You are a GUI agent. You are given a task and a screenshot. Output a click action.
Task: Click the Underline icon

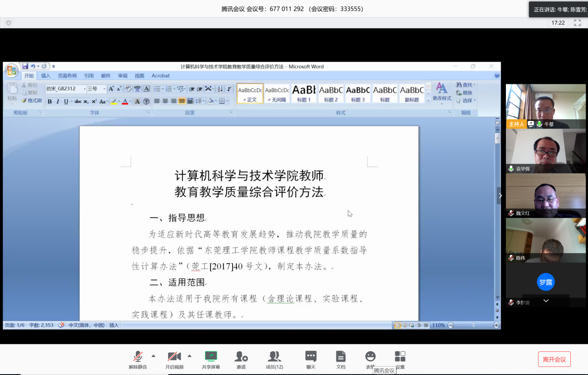point(65,101)
